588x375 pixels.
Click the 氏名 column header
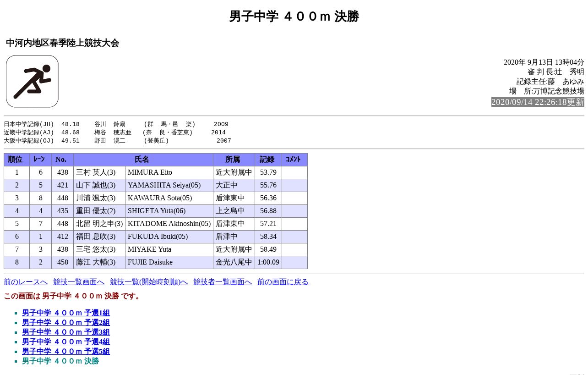click(143, 160)
